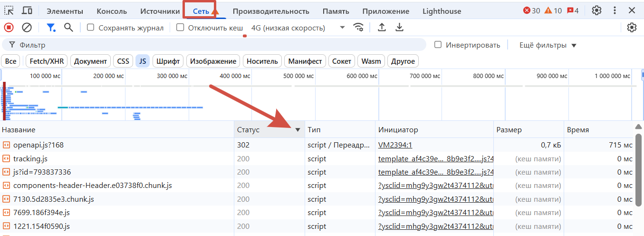The image size is (644, 236).
Task: Open the VM2394:1 initiator link
Action: (396, 145)
